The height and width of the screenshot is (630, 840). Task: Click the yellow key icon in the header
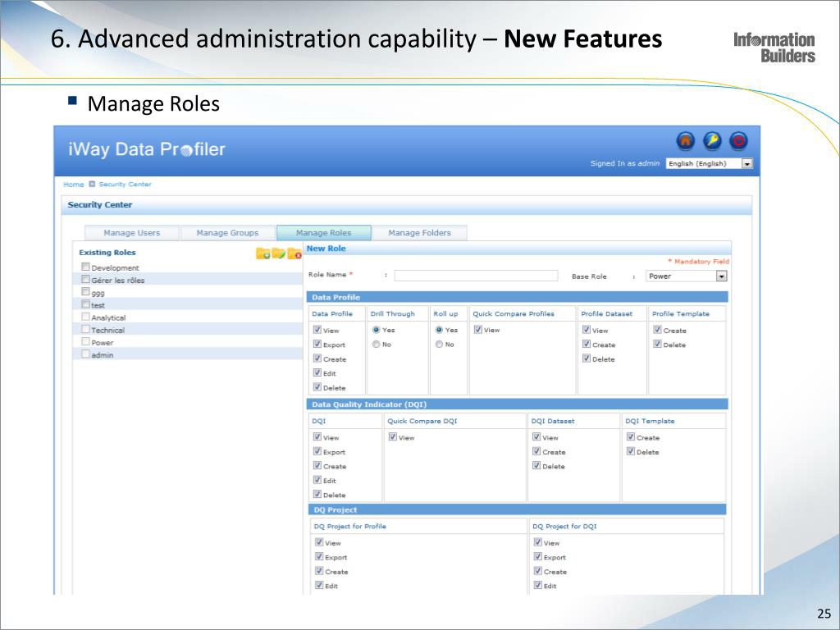tap(712, 141)
